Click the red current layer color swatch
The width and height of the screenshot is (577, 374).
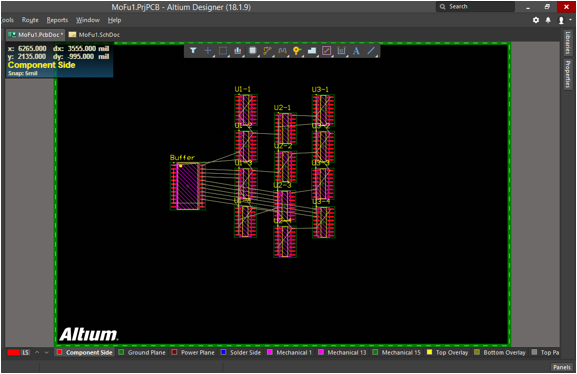[14, 353]
